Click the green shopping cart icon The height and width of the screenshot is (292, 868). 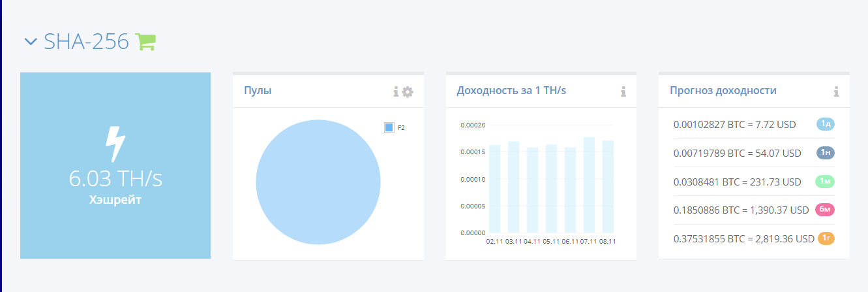145,42
